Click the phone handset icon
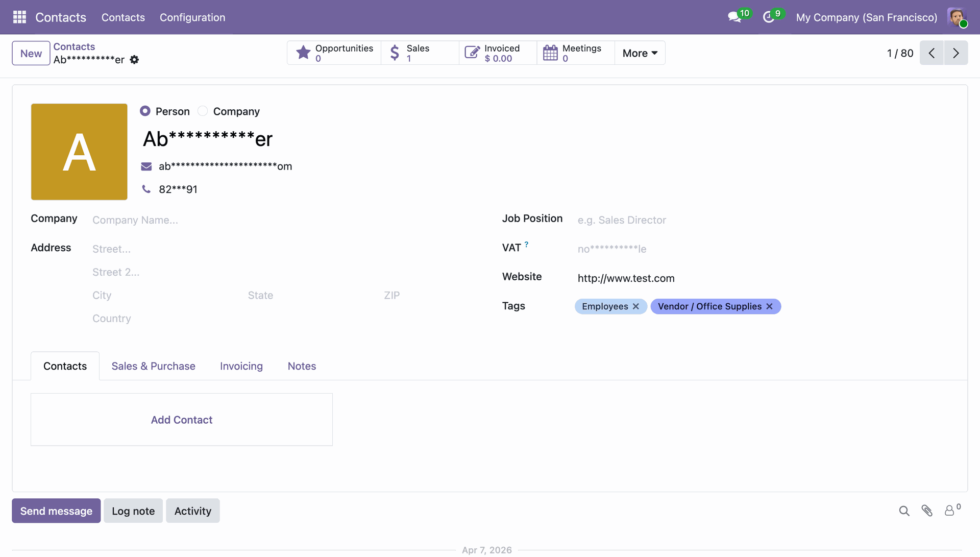The width and height of the screenshot is (980, 557). point(146,189)
